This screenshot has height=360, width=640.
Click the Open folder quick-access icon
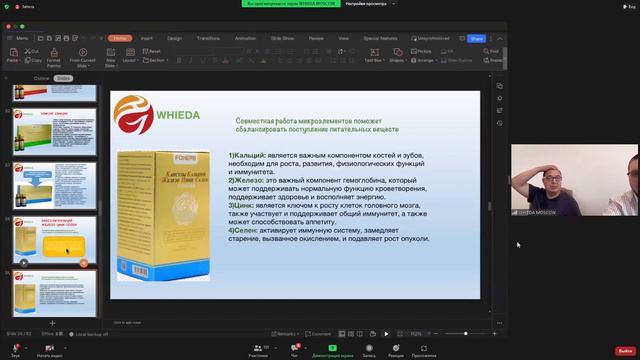coord(40,38)
